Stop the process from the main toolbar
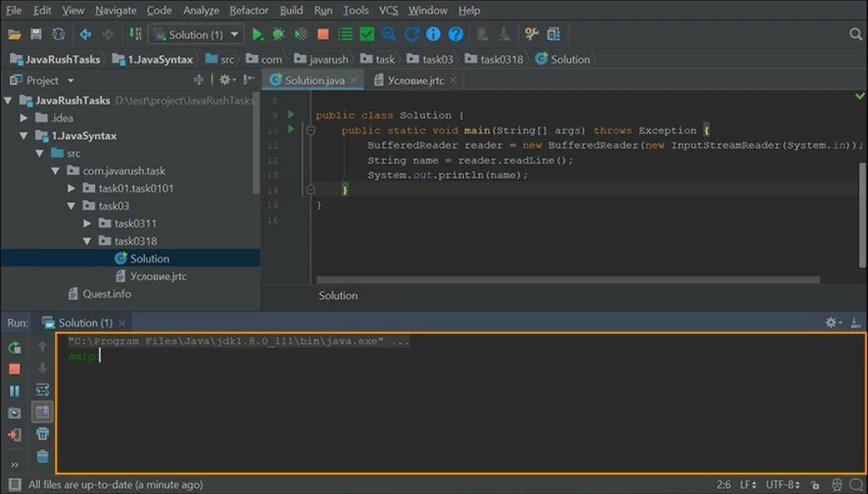Screen dimensions: 868x494 pos(323,34)
